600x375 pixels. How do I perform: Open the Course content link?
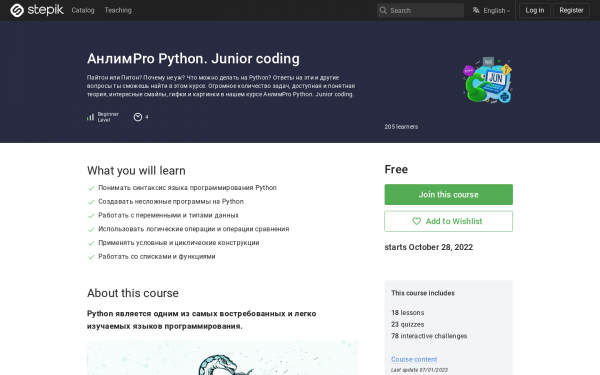click(x=414, y=359)
